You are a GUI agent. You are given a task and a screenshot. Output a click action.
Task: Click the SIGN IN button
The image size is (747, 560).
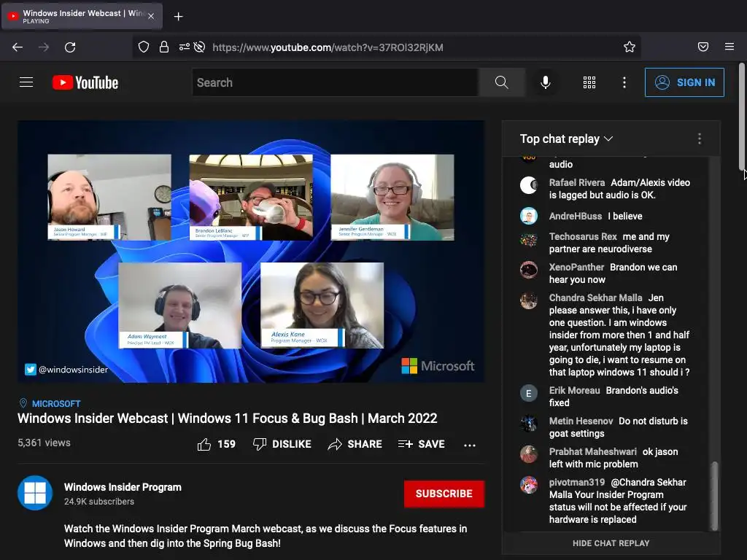(684, 82)
